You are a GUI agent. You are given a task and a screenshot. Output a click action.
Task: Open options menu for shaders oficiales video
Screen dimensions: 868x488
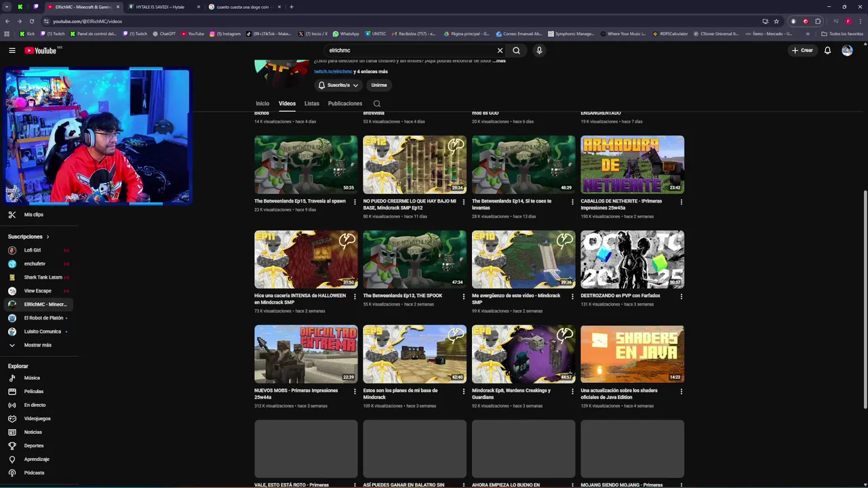(x=682, y=391)
